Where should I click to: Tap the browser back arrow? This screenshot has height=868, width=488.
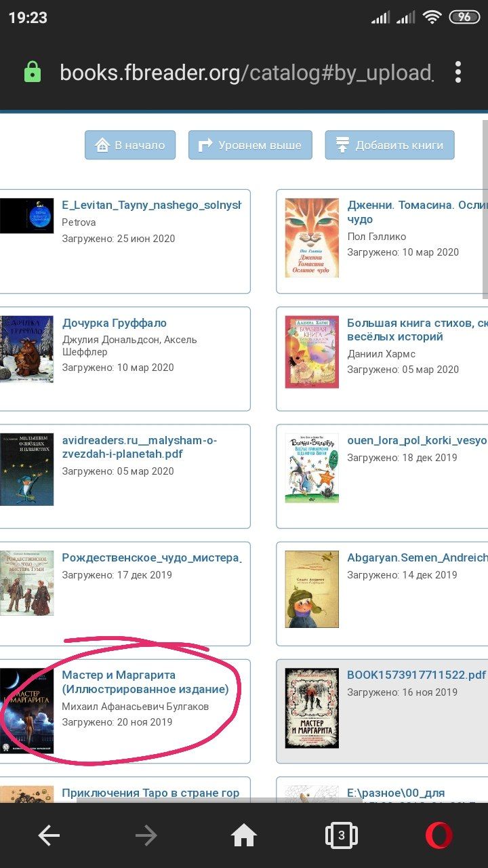coord(49,835)
